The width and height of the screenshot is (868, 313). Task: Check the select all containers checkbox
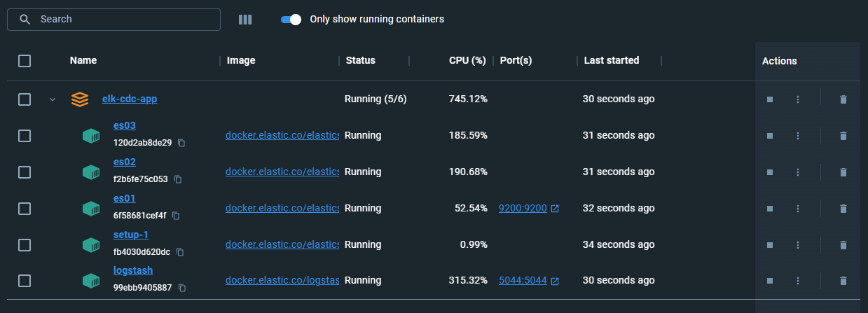coord(25,61)
